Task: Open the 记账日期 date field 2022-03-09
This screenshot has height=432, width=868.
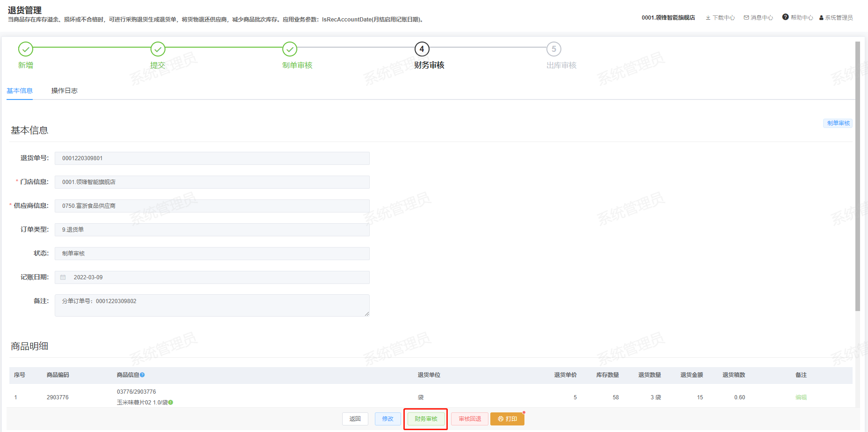Action: (212, 277)
